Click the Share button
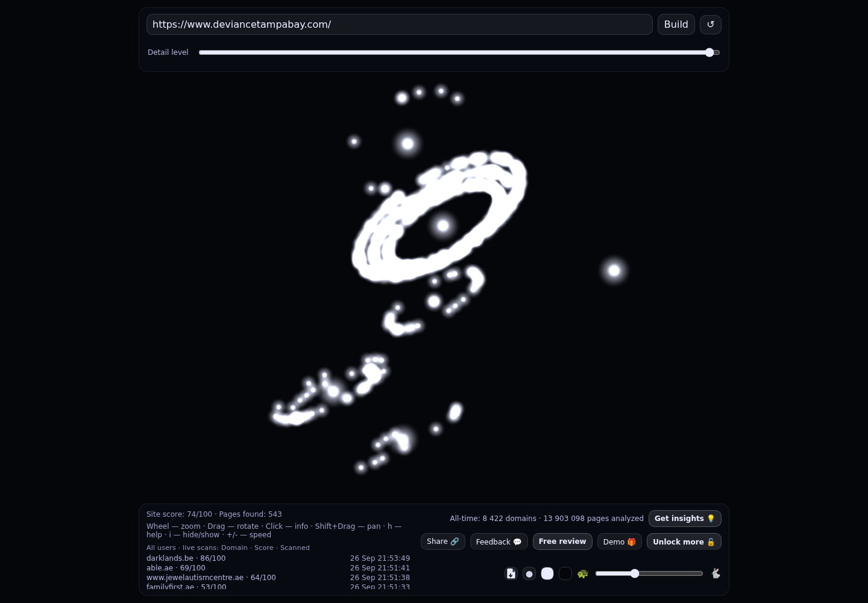The image size is (868, 603). pos(443,541)
